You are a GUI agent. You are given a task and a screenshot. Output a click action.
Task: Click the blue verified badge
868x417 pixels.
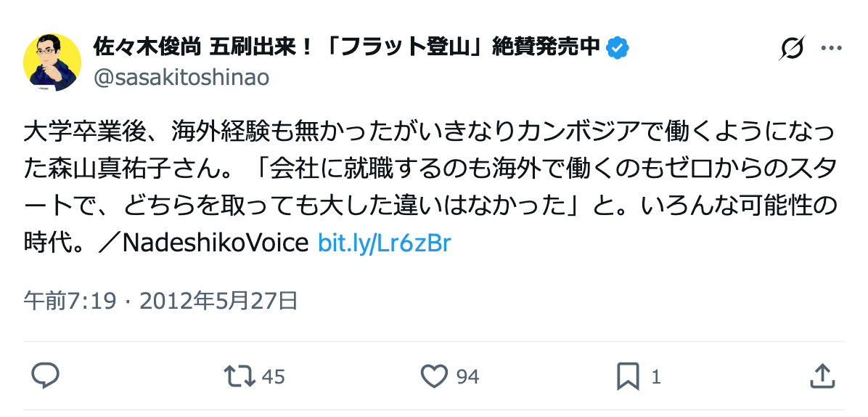coord(618,48)
